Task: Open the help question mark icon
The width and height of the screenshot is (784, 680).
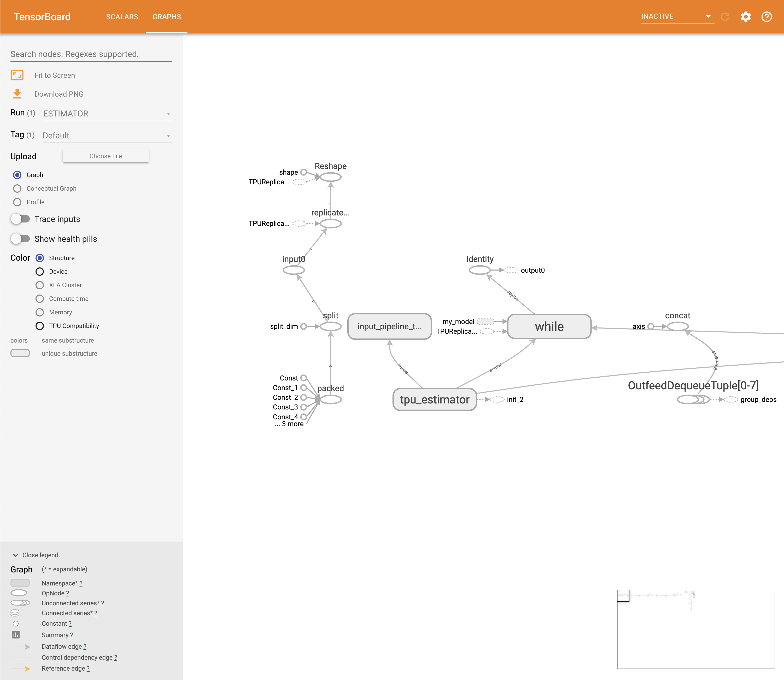Action: coord(766,17)
